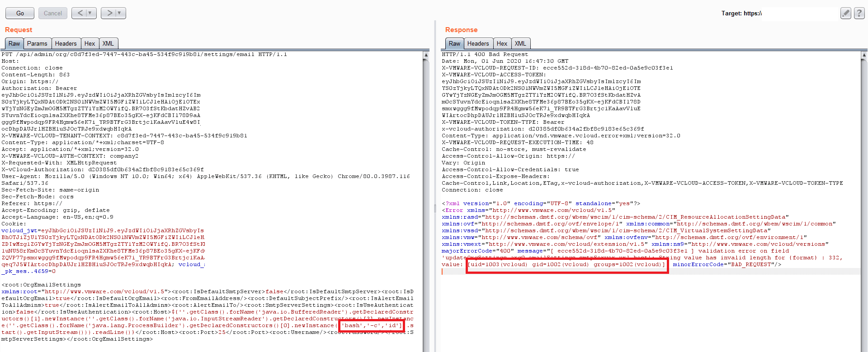Click the Target: https:/ label
Image resolution: width=868 pixels, height=352 pixels.
point(741,13)
